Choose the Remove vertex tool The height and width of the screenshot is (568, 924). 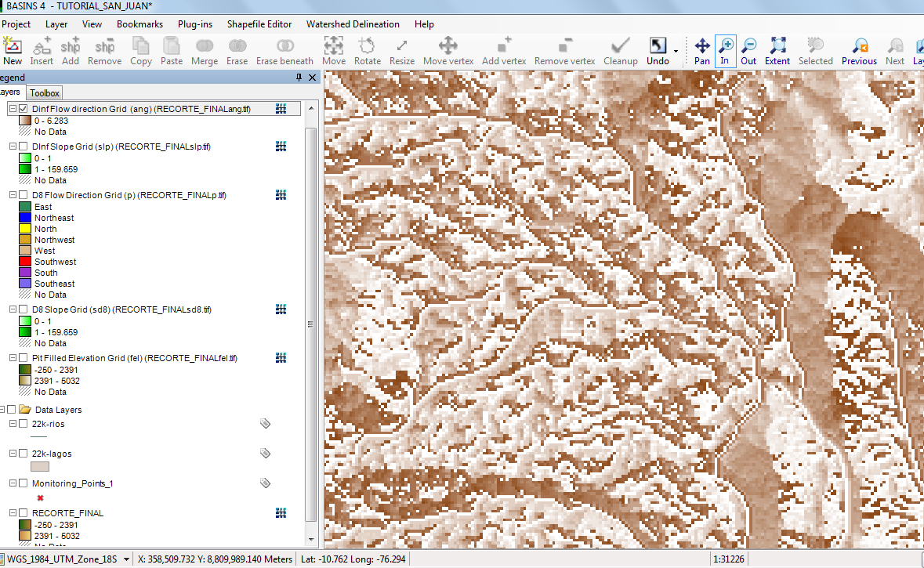pos(564,51)
